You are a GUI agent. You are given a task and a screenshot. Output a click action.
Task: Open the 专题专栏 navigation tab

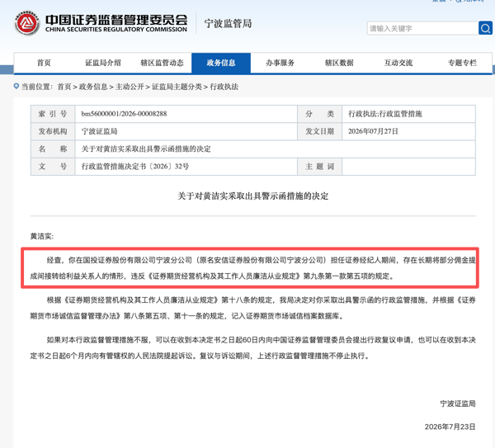tap(462, 63)
